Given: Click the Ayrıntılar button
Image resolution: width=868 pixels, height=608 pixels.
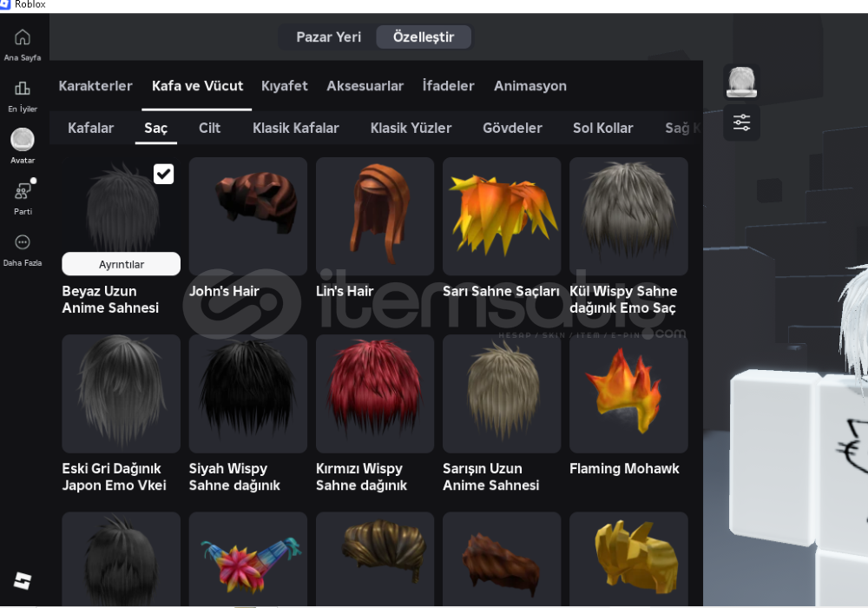Looking at the screenshot, I should point(122,264).
